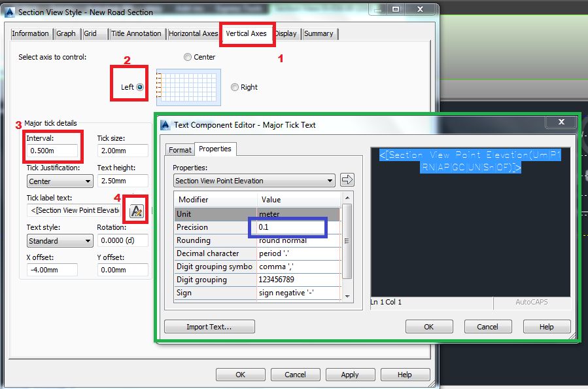Click the AutoCAD logo on Section View Style titlebar

(9, 11)
